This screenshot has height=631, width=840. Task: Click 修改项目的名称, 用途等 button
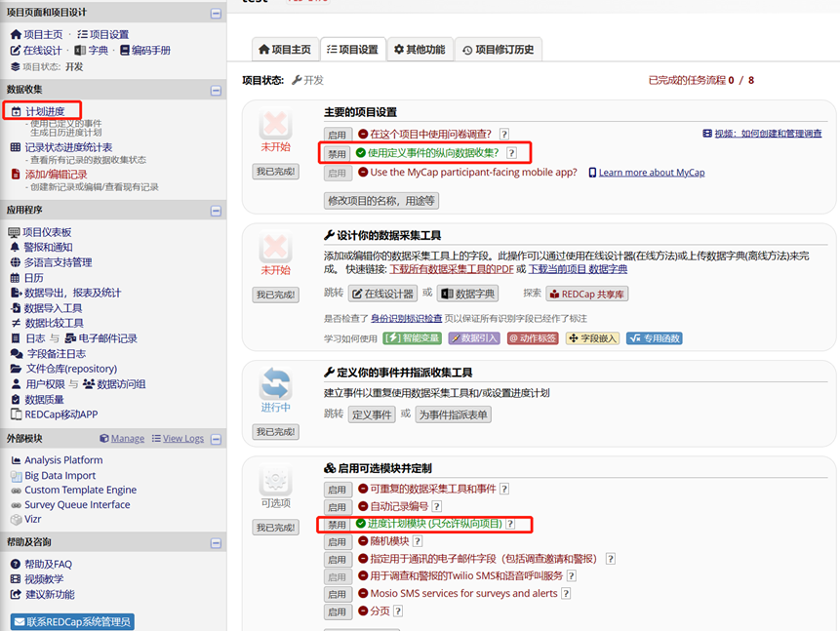[x=381, y=201]
